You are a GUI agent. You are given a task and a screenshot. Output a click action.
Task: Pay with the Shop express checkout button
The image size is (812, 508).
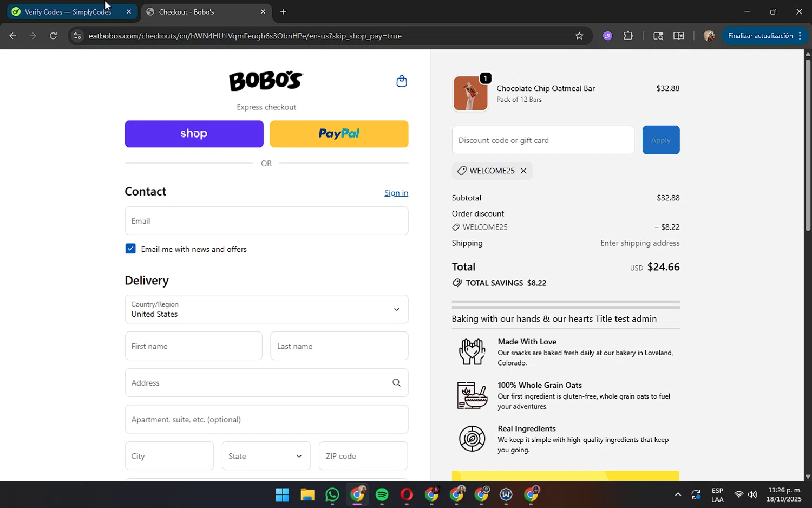coord(194,134)
